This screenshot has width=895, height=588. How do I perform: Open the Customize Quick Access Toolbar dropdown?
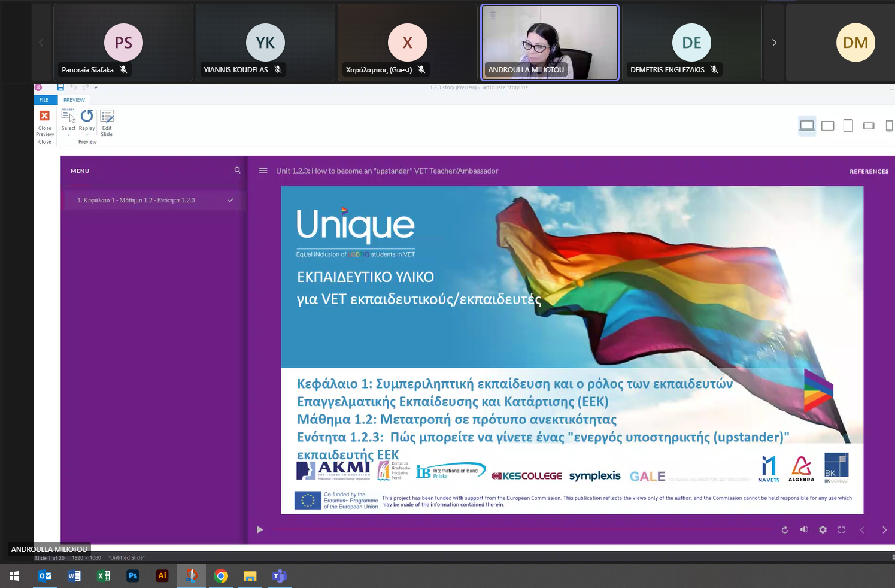point(96,87)
